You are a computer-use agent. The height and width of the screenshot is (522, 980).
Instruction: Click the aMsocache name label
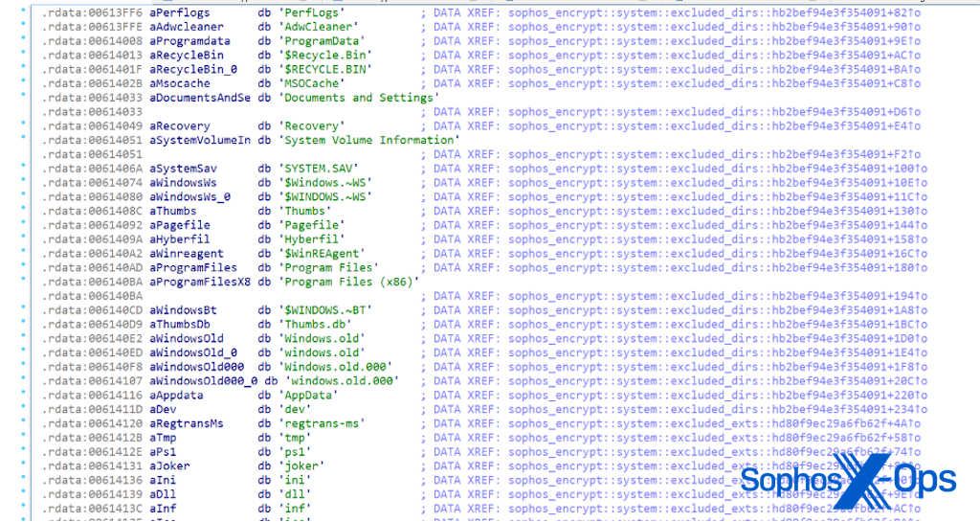pos(179,83)
